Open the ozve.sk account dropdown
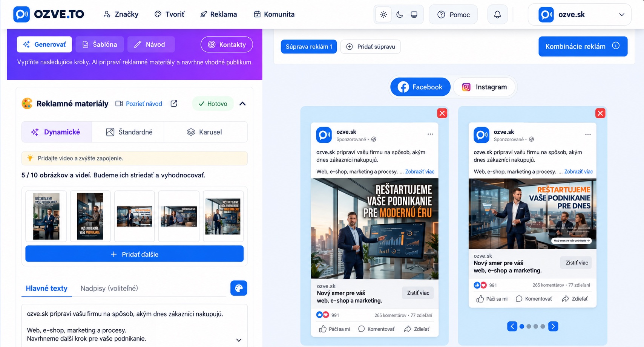The width and height of the screenshot is (644, 347). (580, 15)
